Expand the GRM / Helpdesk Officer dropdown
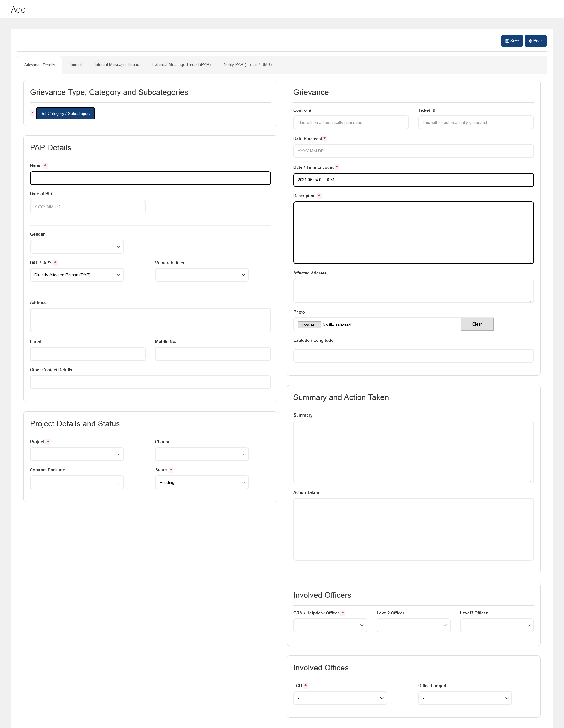 [x=330, y=625]
